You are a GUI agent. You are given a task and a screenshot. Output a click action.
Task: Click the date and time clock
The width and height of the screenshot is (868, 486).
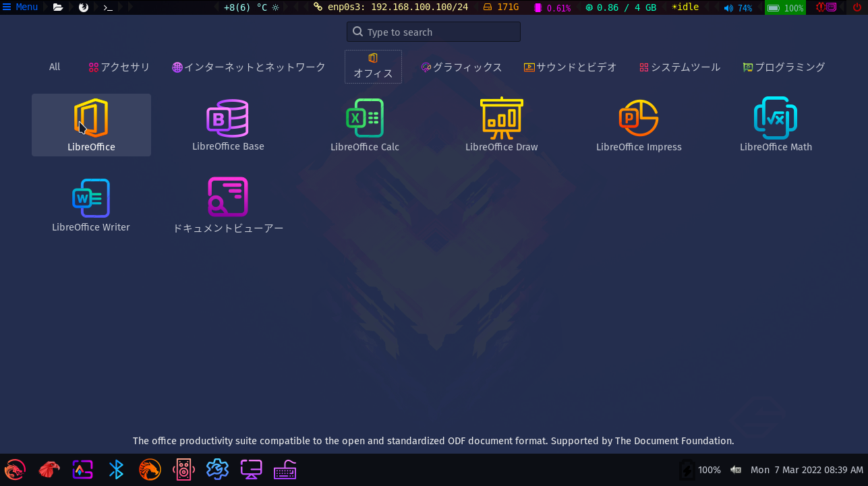coord(807,470)
